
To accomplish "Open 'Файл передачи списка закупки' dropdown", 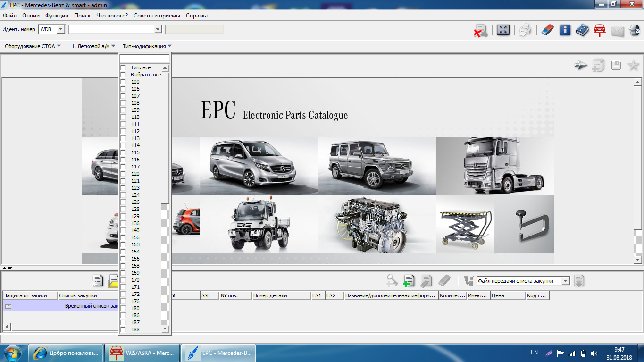I will tap(565, 281).
